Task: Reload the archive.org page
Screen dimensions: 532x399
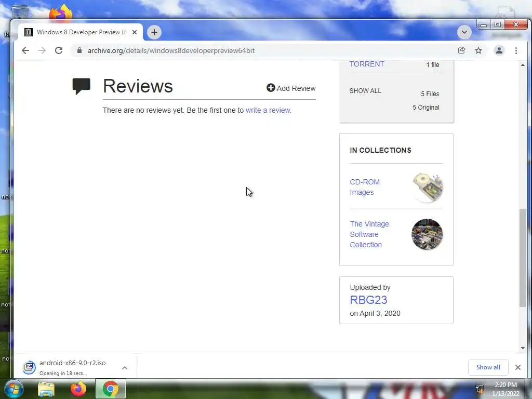Action: click(59, 50)
